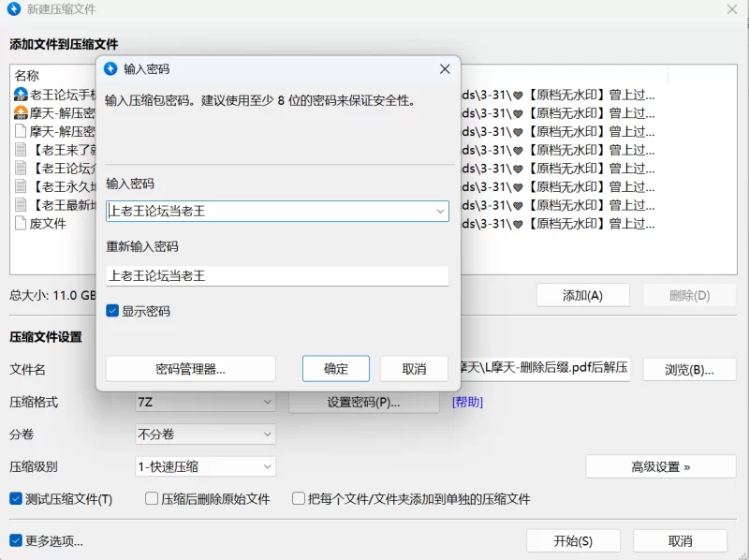Viewport: 749px width, 560px height.
Task: Enable 把每个文件/文件夹添加到单独的压缩文件 checkbox
Action: point(299,499)
